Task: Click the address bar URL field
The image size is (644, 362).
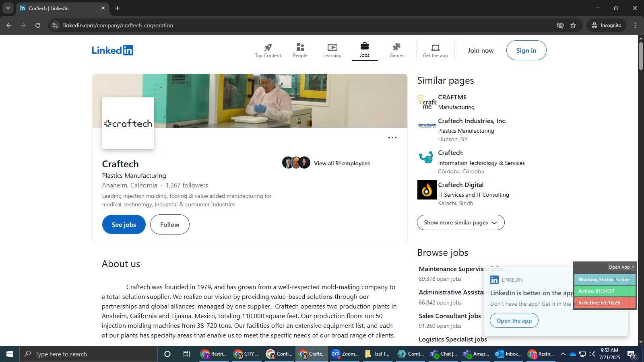Action: pos(306,25)
